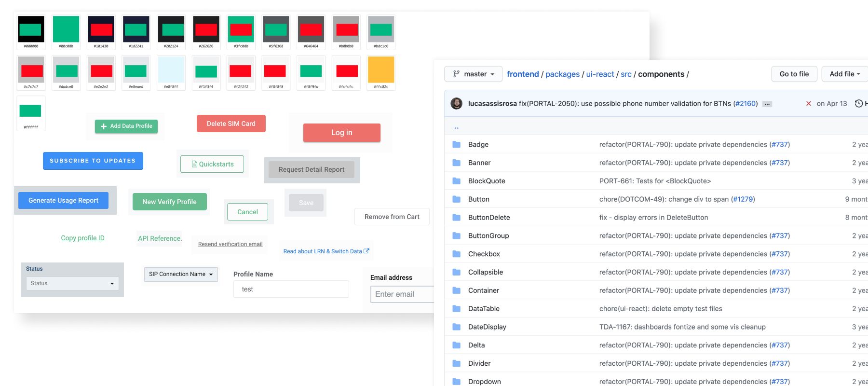Click the Remove from Cart button
Screen dimensions: 868x386
tap(392, 217)
